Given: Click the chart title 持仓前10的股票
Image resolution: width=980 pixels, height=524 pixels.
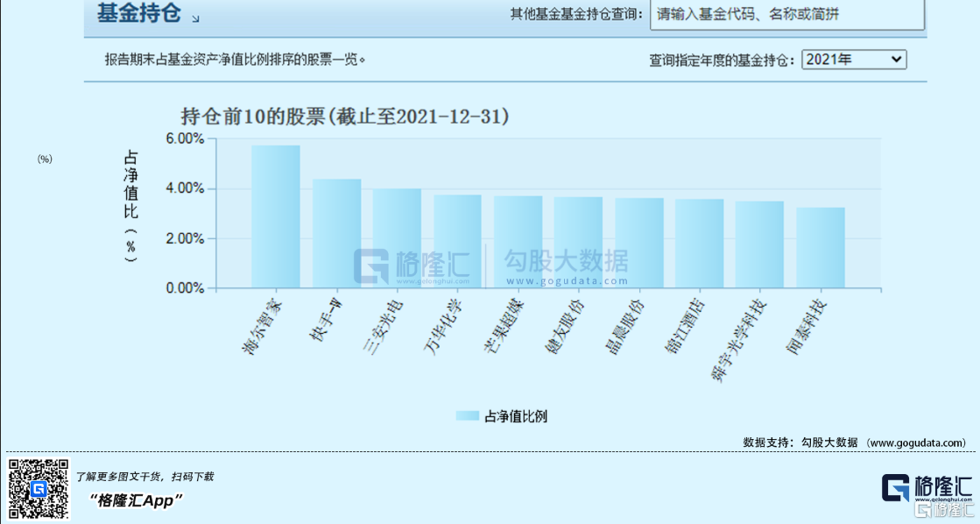Looking at the screenshot, I should (x=345, y=117).
